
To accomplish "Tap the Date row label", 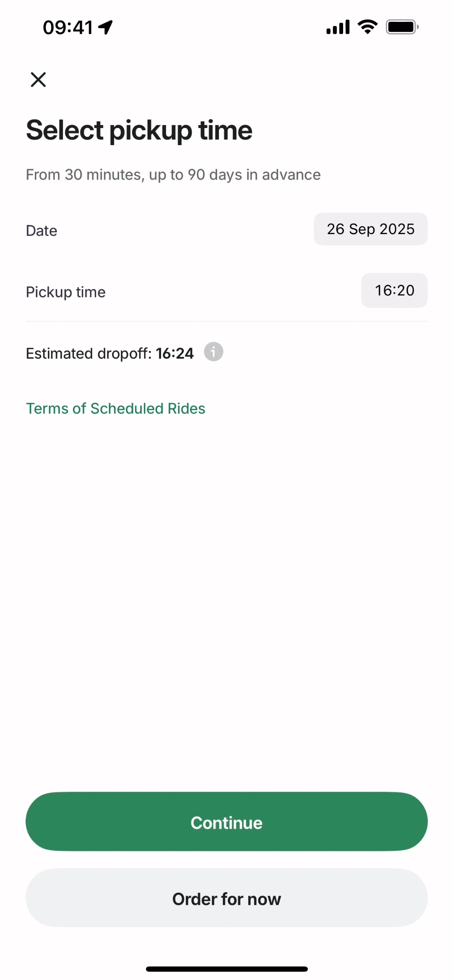I will pos(42,231).
